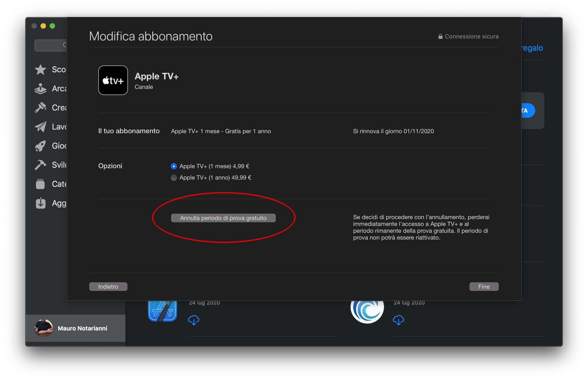Open the Categorie icon in sidebar
588x380 pixels.
(40, 184)
